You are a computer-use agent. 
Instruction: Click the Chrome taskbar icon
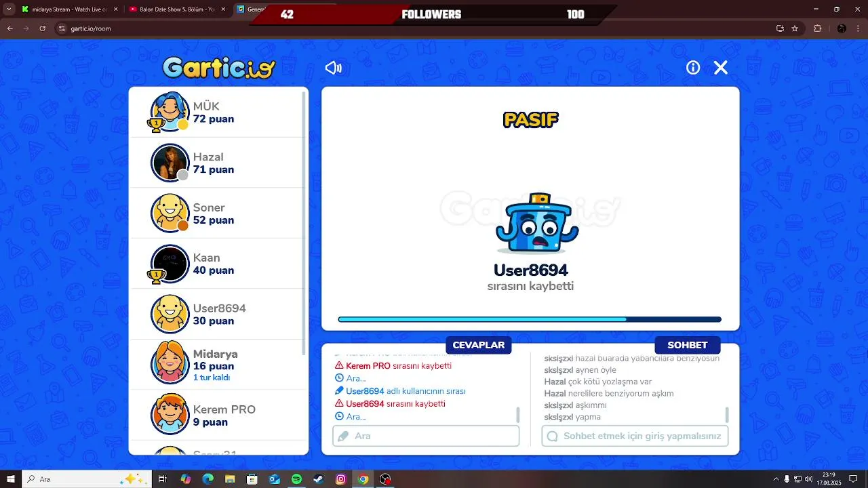point(363,479)
